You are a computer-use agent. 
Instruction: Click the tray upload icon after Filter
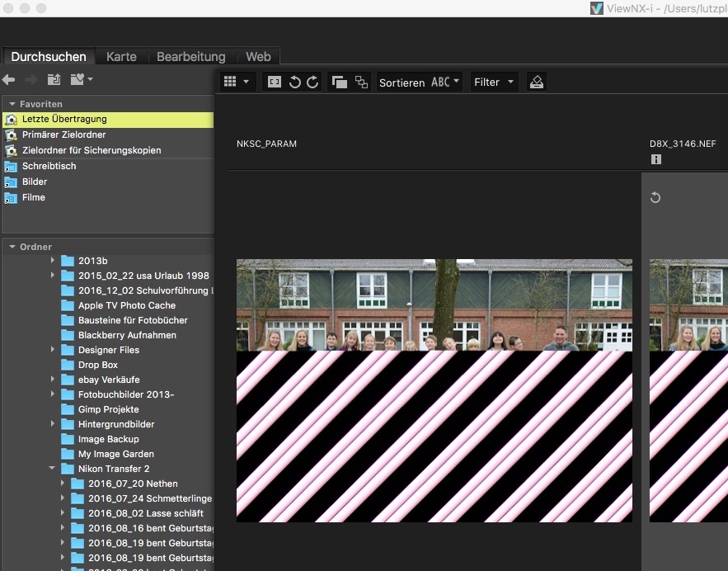pos(536,83)
